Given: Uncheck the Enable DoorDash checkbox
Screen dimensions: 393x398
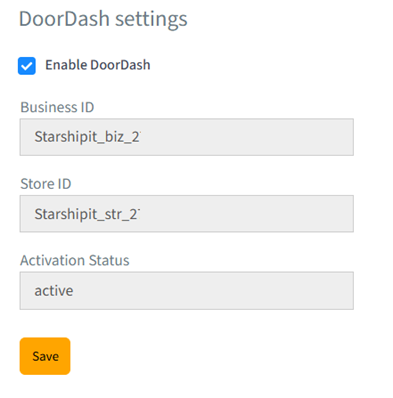Looking at the screenshot, I should (x=27, y=66).
